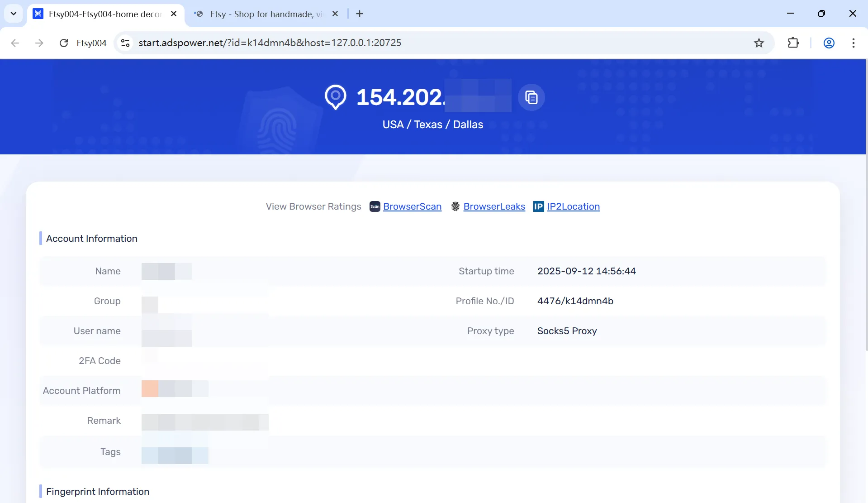This screenshot has width=868, height=503.
Task: Close the Etsy004 home decor tab
Action: pos(174,14)
